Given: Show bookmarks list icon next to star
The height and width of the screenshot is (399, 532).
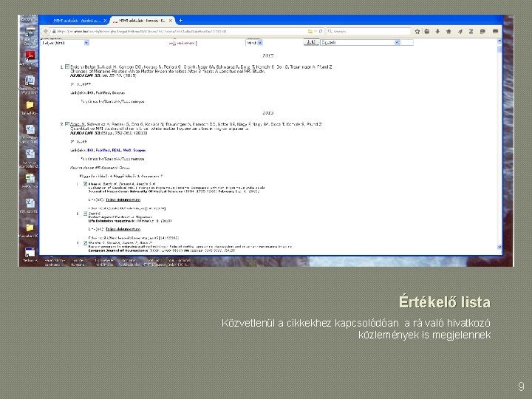Looking at the screenshot, I should (x=427, y=31).
